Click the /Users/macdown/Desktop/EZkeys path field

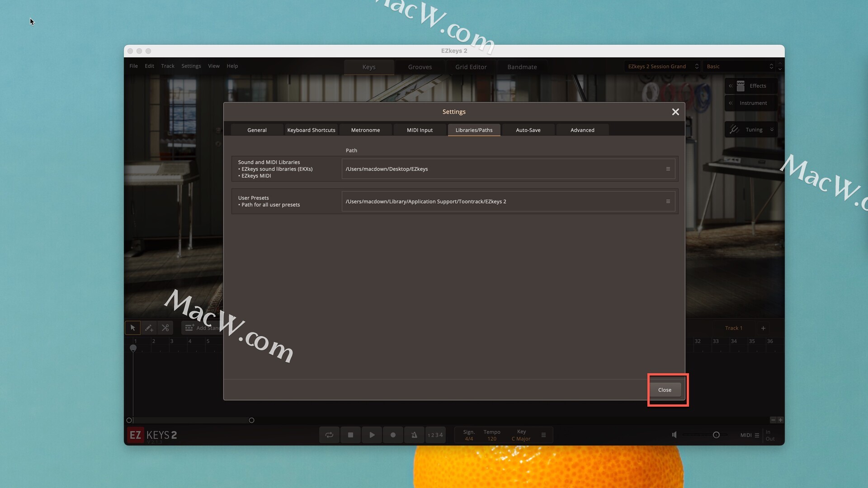coord(508,169)
